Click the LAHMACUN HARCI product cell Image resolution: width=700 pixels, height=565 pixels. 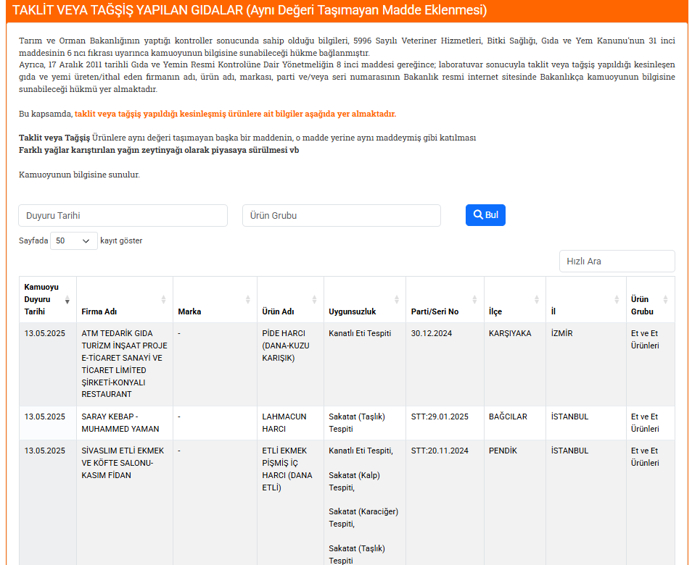(x=290, y=423)
